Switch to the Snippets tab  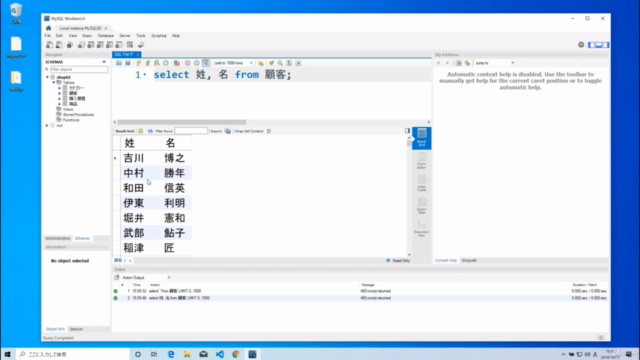coord(469,260)
